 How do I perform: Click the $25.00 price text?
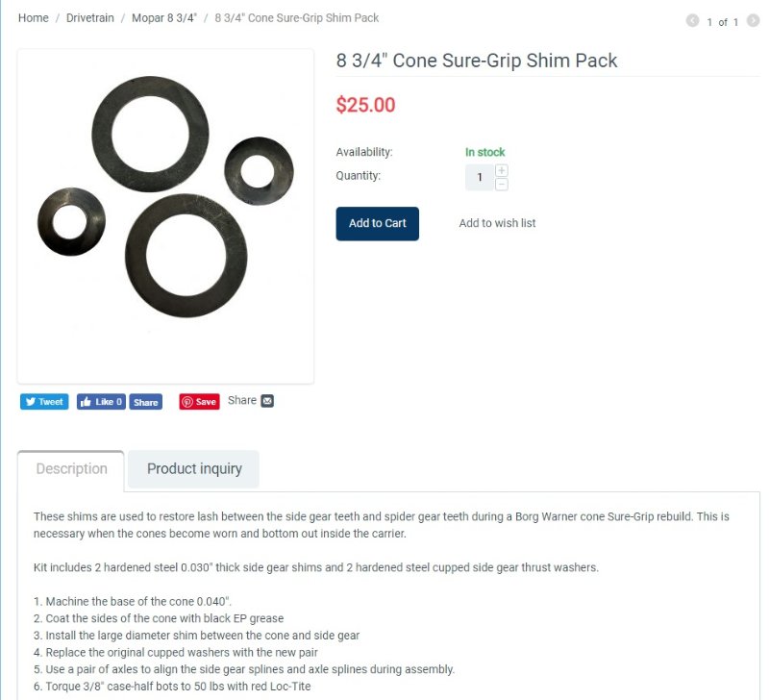point(365,105)
